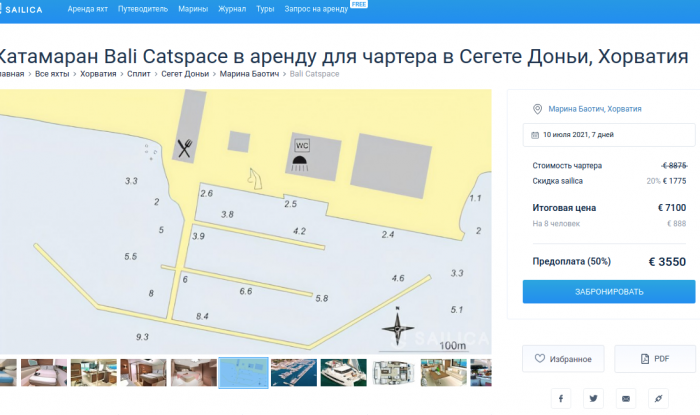The image size is (700, 415).
Task: Download the PDF brochure
Action: (655, 359)
